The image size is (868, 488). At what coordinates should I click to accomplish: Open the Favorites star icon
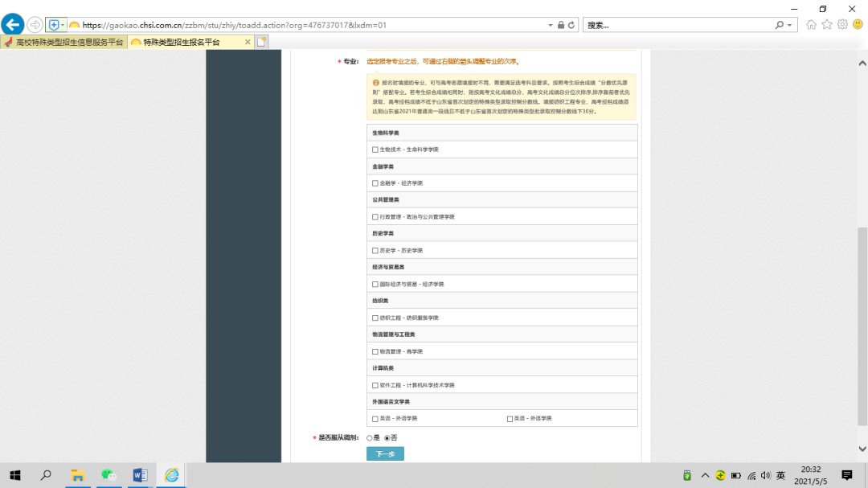tap(826, 25)
